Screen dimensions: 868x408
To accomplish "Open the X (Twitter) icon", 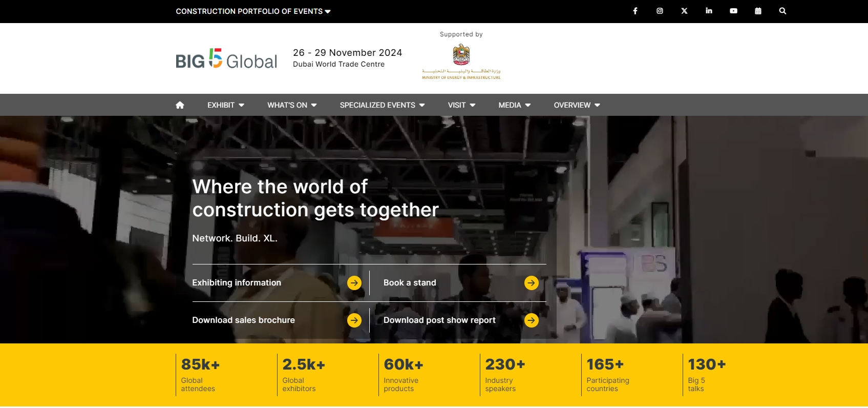I will [684, 11].
